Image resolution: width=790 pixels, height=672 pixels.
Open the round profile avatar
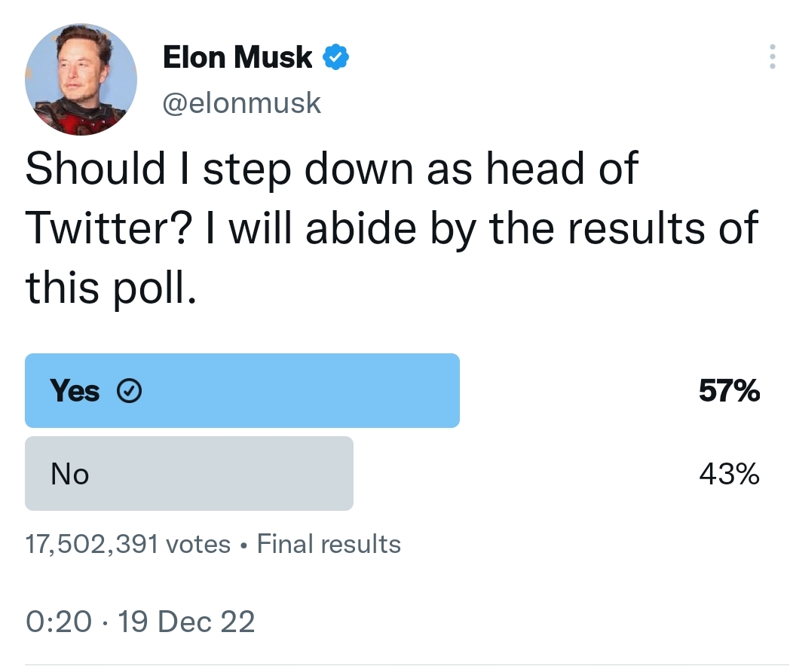81,80
